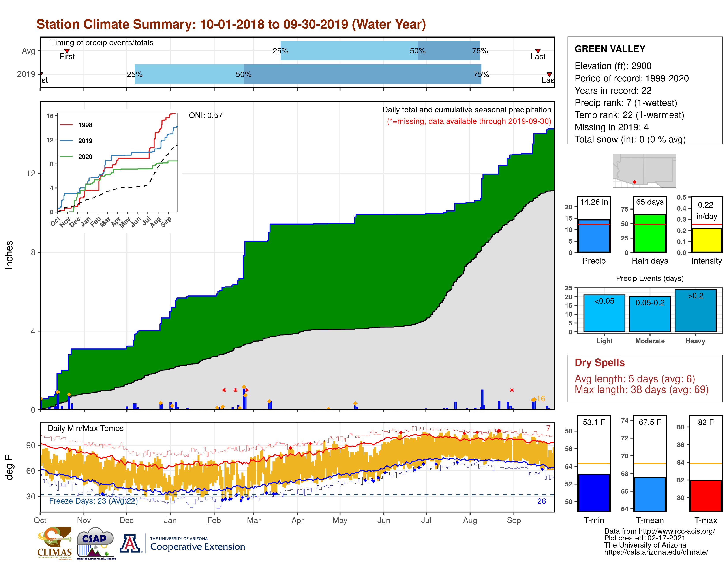Click the Avg 'First' red triangle marker
The width and height of the screenshot is (728, 563).
[67, 51]
